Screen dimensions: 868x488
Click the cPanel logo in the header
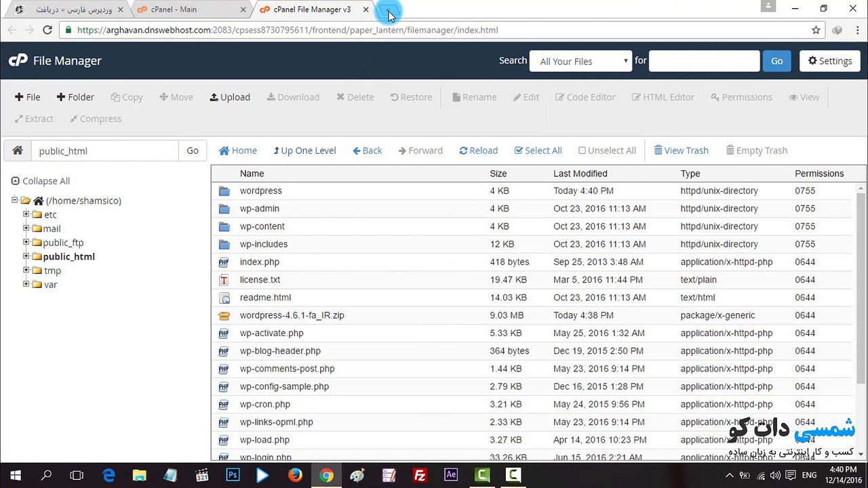tap(18, 60)
